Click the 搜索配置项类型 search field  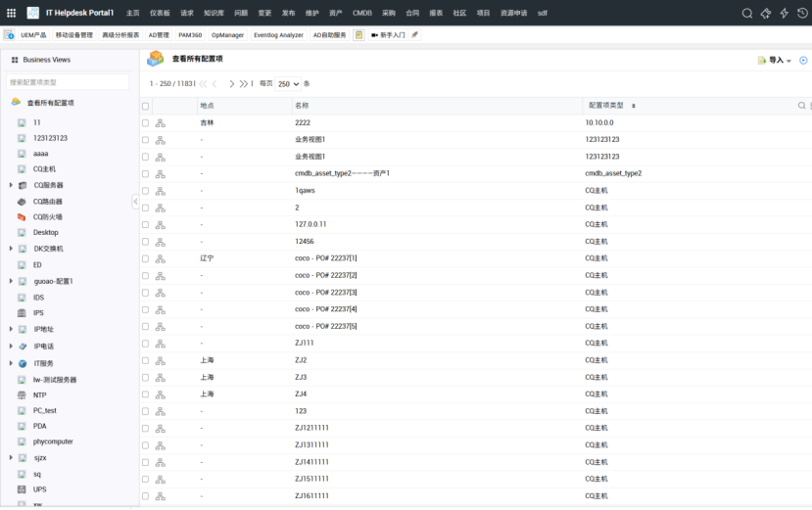68,82
